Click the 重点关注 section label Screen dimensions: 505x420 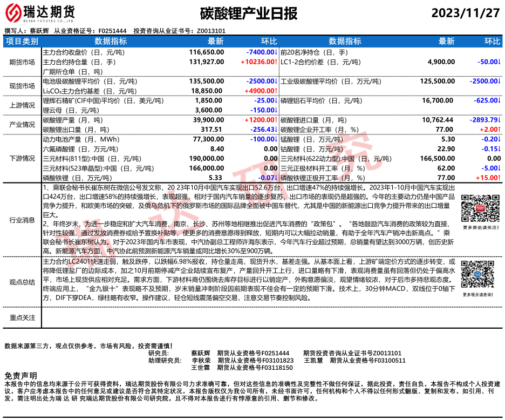(22, 317)
